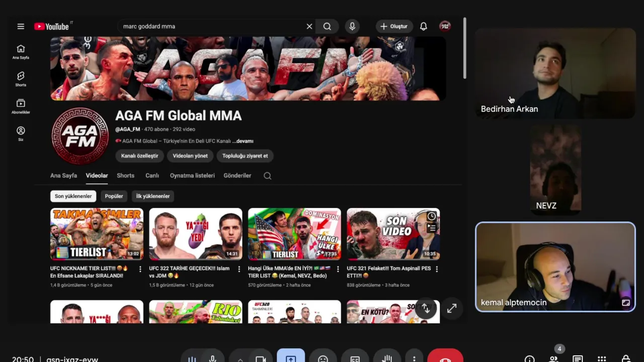
Task: Open the Gönderiler tab
Action: click(x=237, y=175)
